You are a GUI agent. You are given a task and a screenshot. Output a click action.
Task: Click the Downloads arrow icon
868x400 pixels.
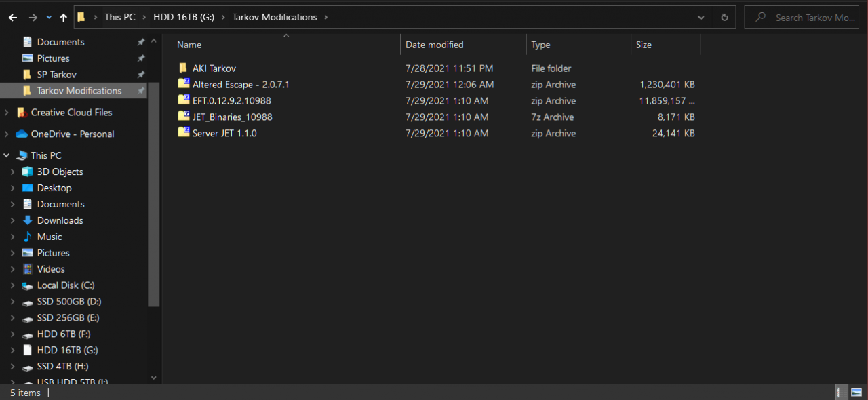28,220
